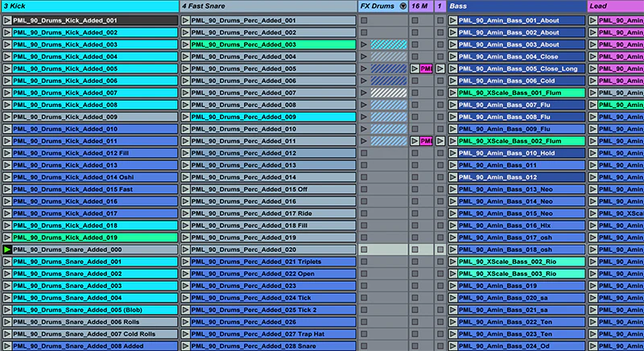The height and width of the screenshot is (351, 644).
Task: Click 16 M stop square in Kick_Added_003 row
Action: tap(415, 44)
